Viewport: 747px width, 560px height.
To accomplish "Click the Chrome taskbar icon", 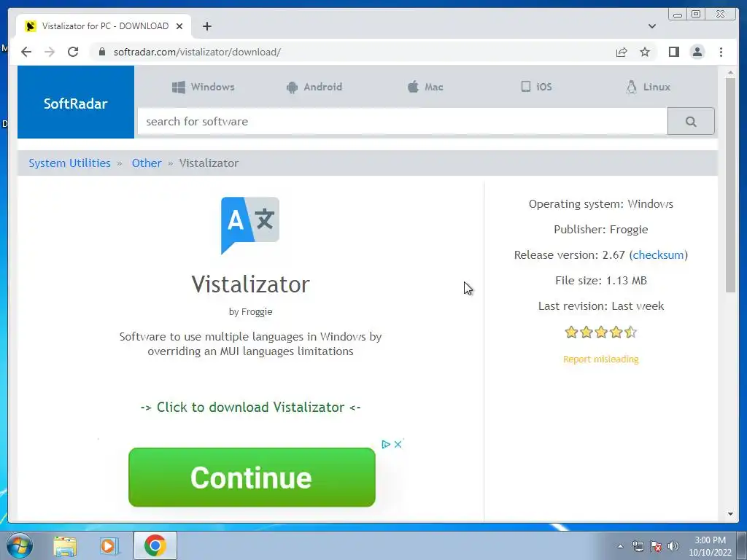I will click(155, 545).
